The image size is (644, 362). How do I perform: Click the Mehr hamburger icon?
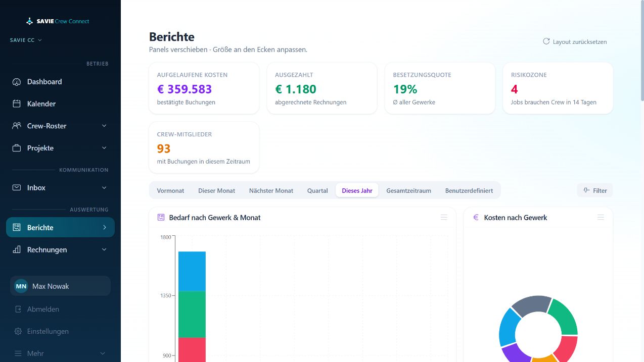(18, 353)
